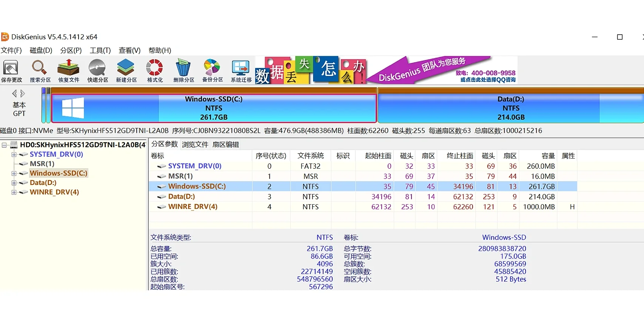Select the Windows-SSD(C:) row in partition table
Screen dimensions: 644x322
click(363, 186)
